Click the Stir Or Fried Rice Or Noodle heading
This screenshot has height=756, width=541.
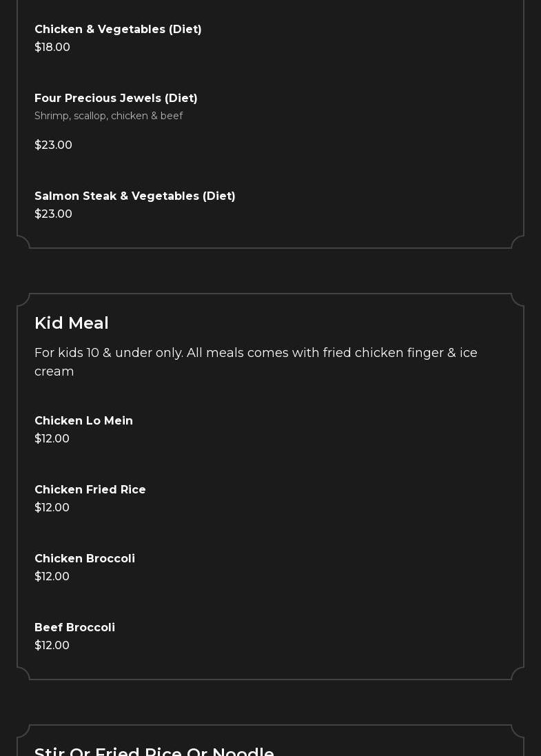tap(154, 750)
